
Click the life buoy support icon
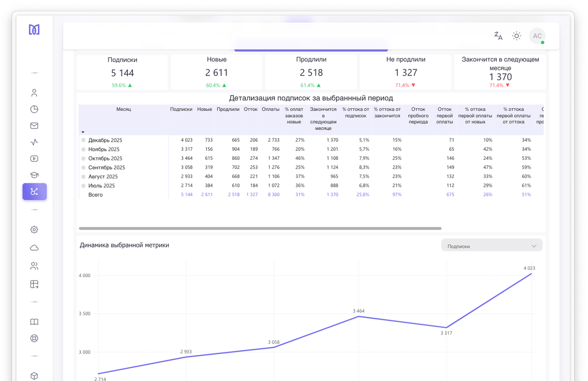pos(34,338)
